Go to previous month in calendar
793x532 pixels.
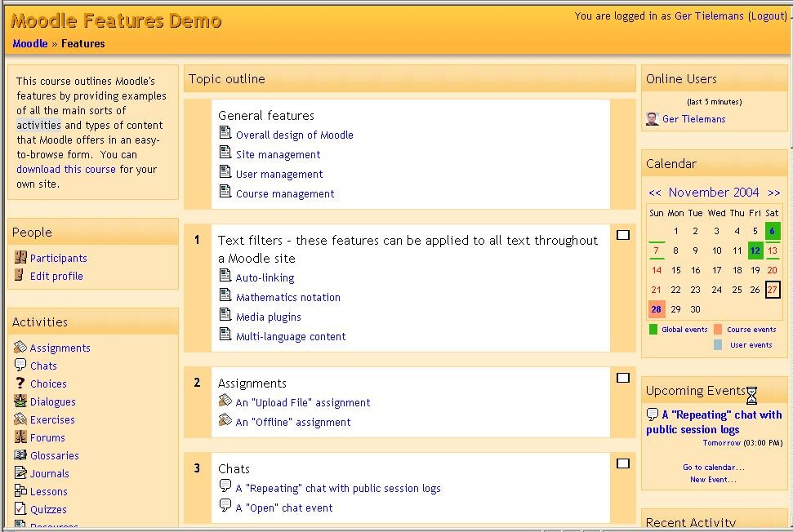[655, 193]
